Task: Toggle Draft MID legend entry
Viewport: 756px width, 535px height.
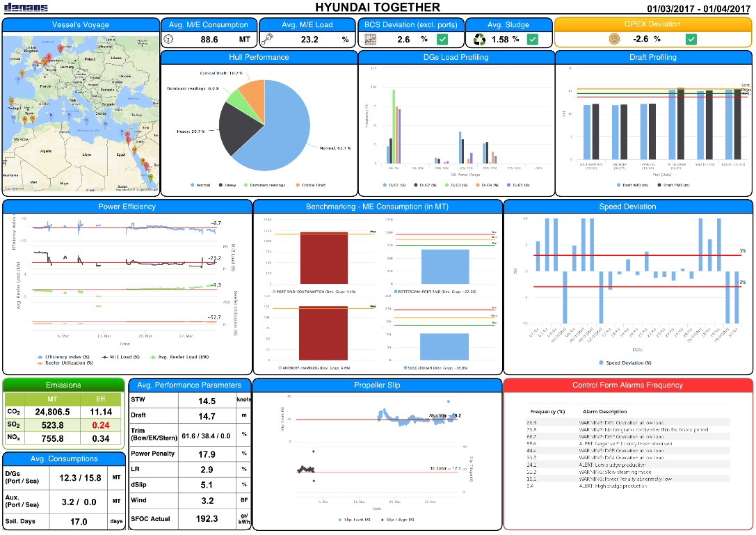Action: pyautogui.click(x=633, y=185)
